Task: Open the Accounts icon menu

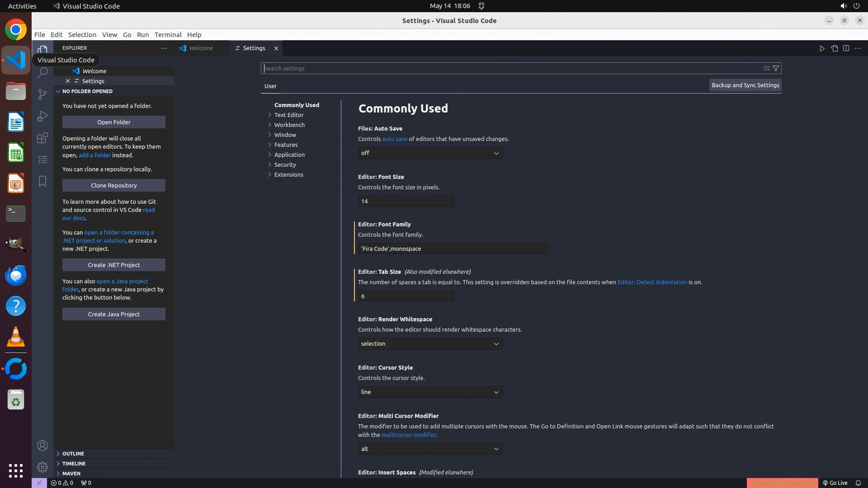Action: pyautogui.click(x=42, y=446)
